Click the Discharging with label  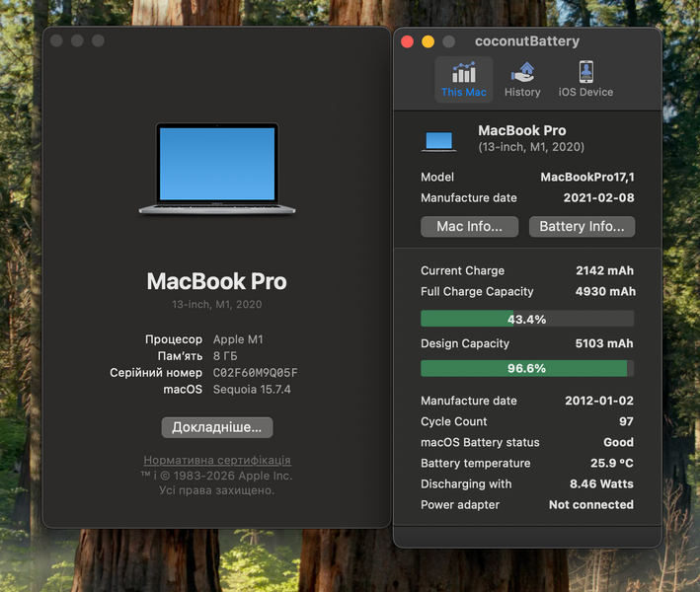click(x=466, y=484)
